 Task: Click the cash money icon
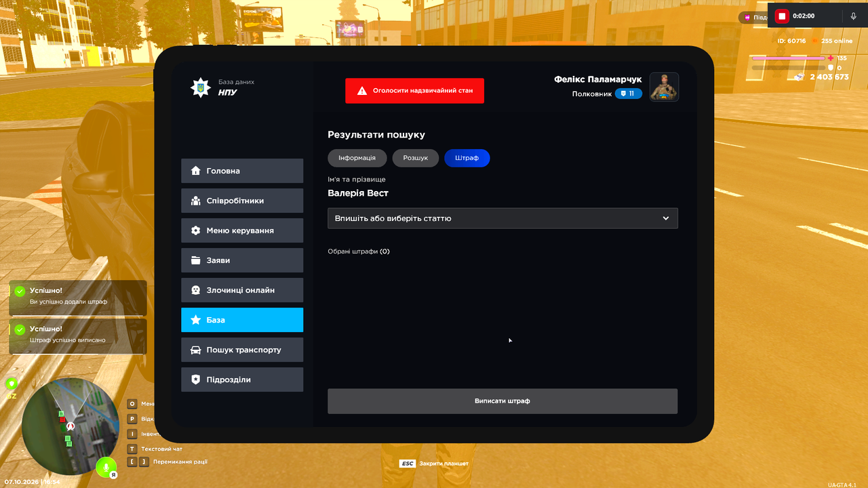pyautogui.click(x=800, y=77)
